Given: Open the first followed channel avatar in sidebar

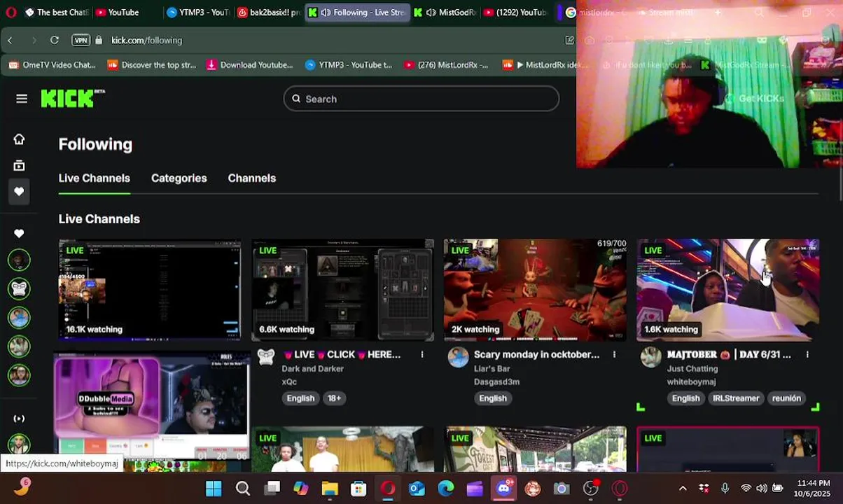Looking at the screenshot, I should pos(19,260).
